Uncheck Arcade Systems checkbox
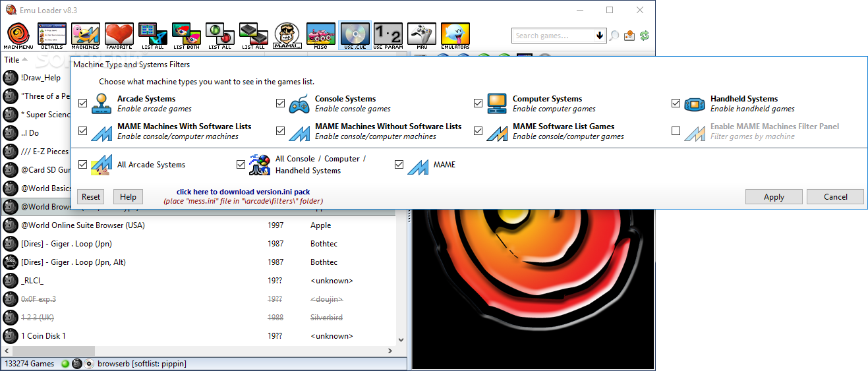Screen dimensions: 868x371 click(82, 103)
